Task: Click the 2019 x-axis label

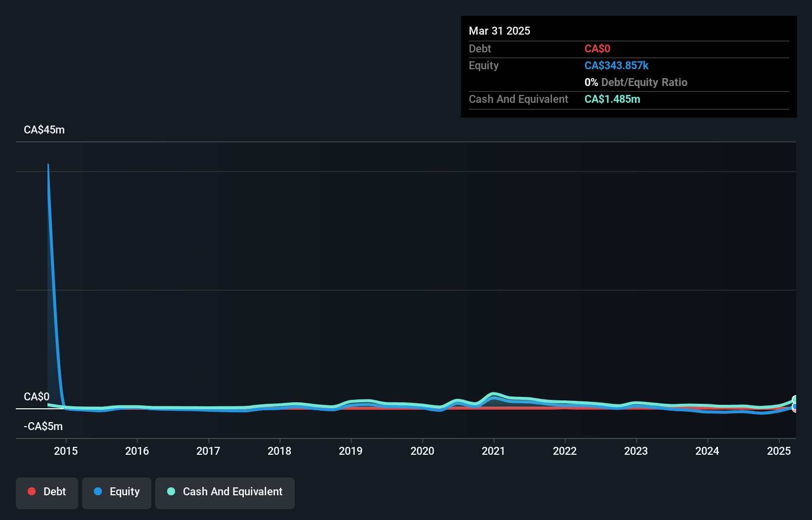Action: [x=351, y=451]
